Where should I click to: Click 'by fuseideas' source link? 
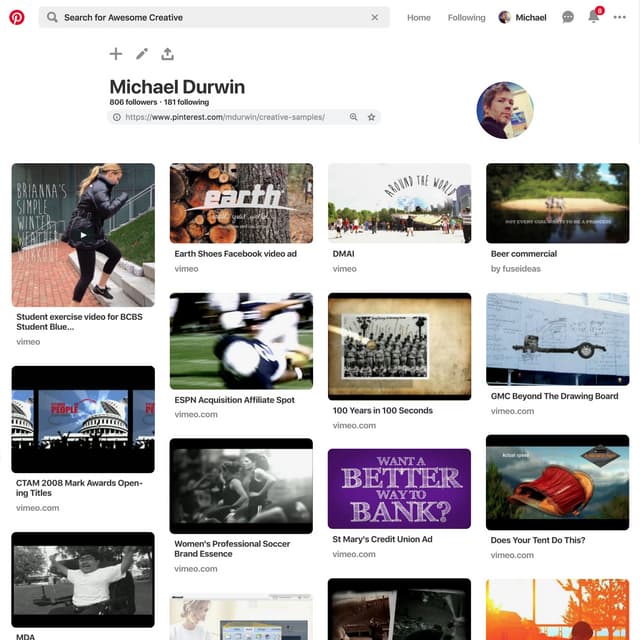pyautogui.click(x=516, y=269)
